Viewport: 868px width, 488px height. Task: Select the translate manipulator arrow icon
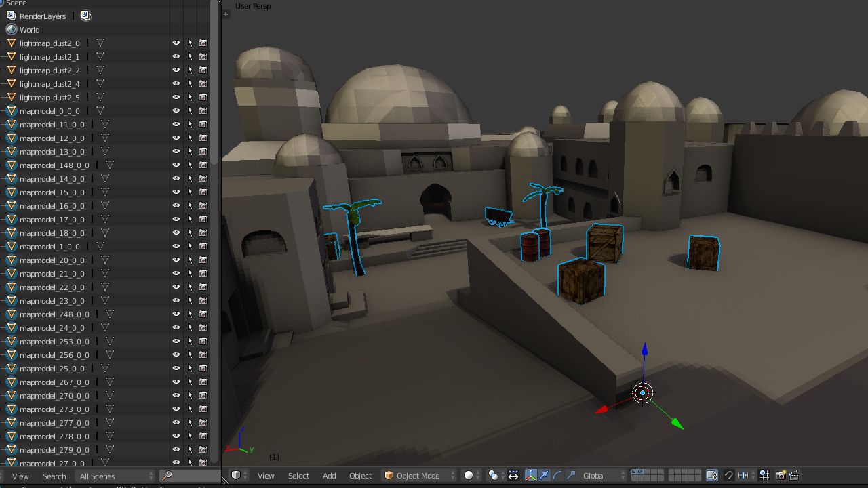coord(544,476)
